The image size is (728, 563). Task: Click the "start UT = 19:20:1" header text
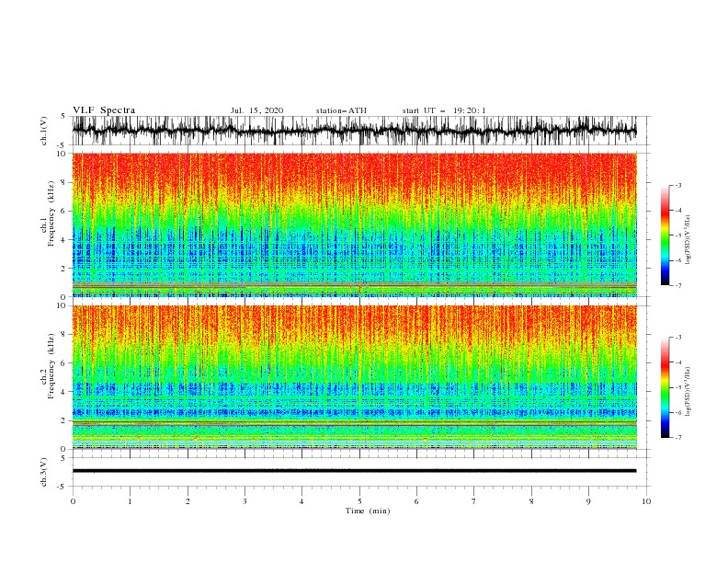point(444,110)
